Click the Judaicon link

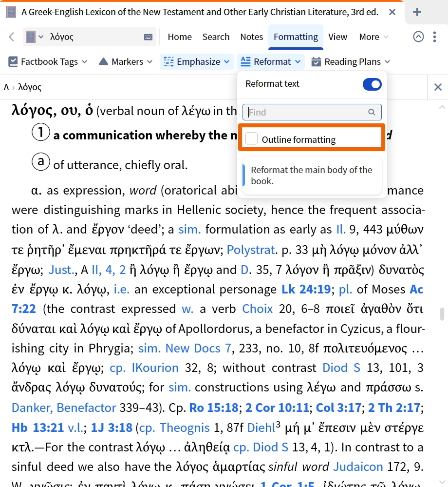358,467
